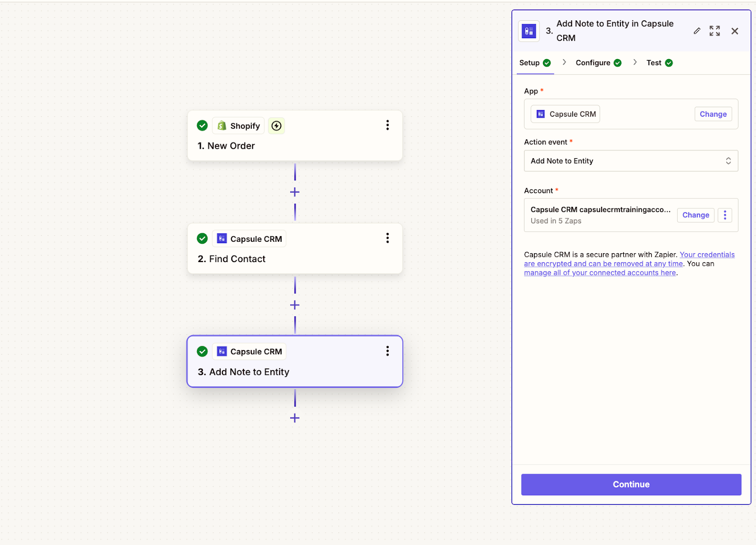Add a step after New Order
This screenshot has height=545, width=756.
[x=295, y=192]
